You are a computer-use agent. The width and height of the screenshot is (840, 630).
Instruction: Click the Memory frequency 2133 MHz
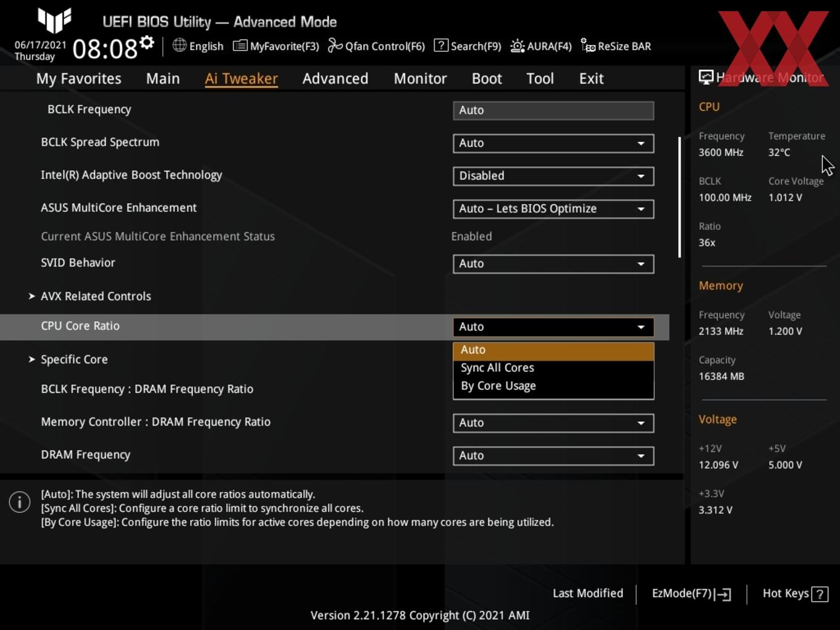(x=721, y=331)
